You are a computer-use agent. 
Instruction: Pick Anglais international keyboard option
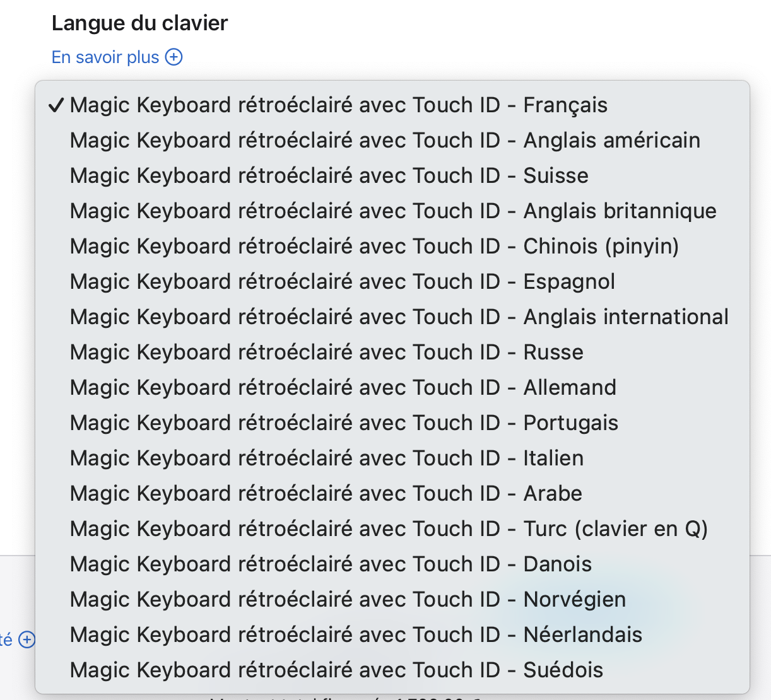point(399,317)
